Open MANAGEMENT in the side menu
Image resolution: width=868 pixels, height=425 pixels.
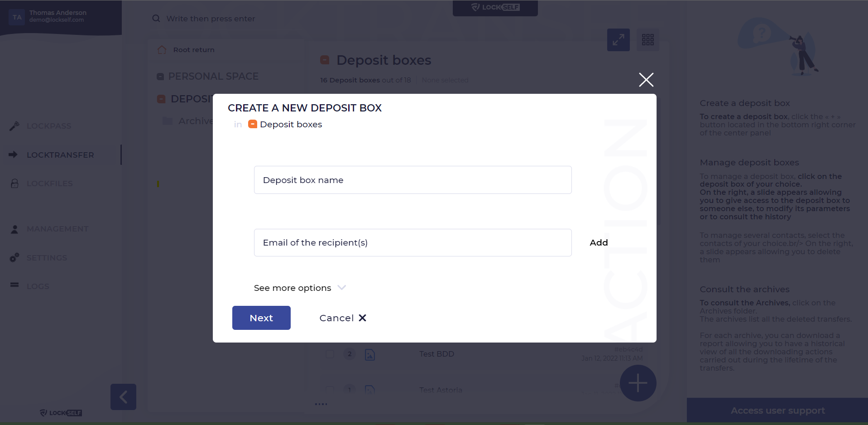pos(58,229)
